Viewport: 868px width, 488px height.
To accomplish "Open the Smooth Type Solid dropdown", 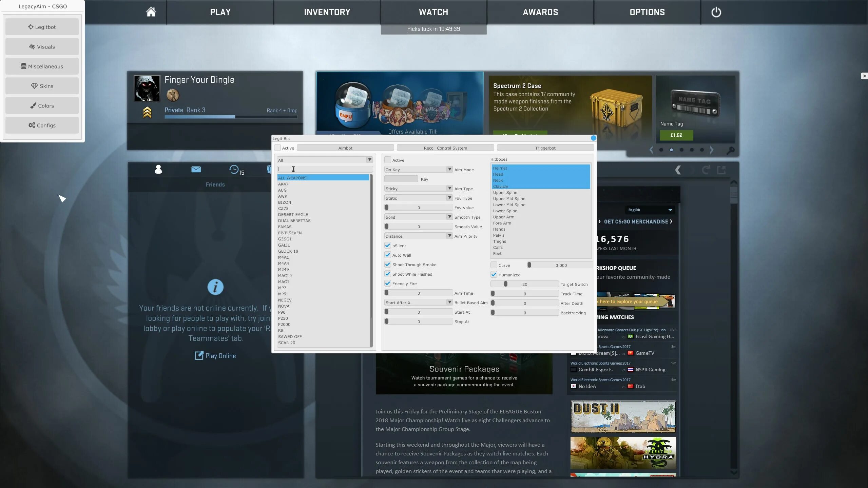I will point(419,217).
